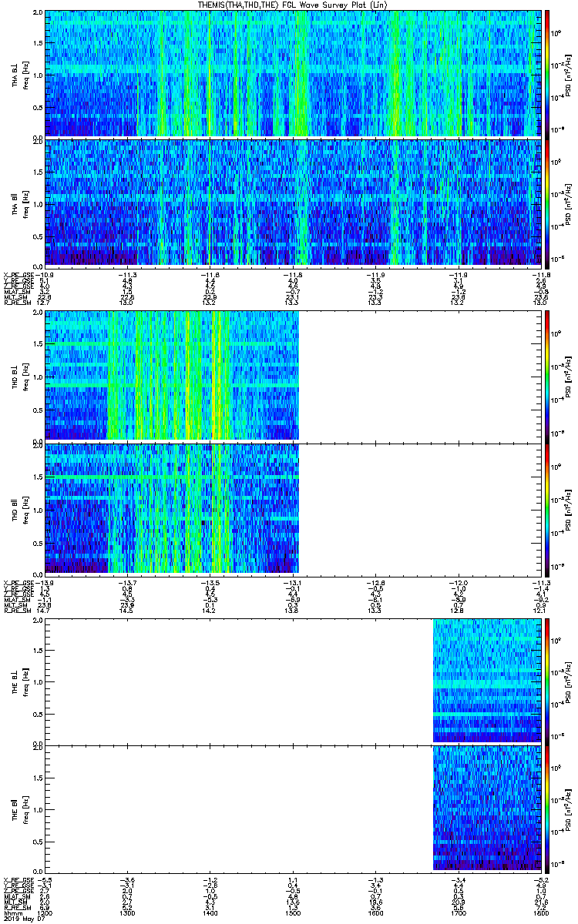This screenshot has width=578, height=924.
Task: Click the 1800 time tick label
Action: (540, 913)
